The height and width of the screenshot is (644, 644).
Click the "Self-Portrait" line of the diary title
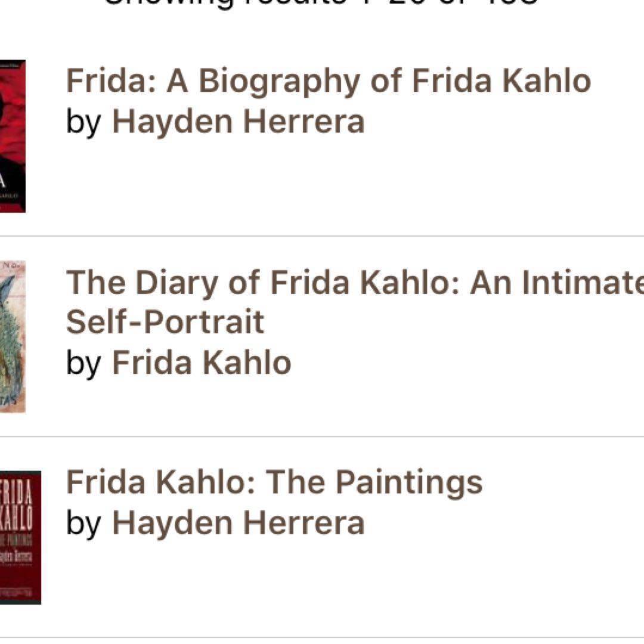165,323
